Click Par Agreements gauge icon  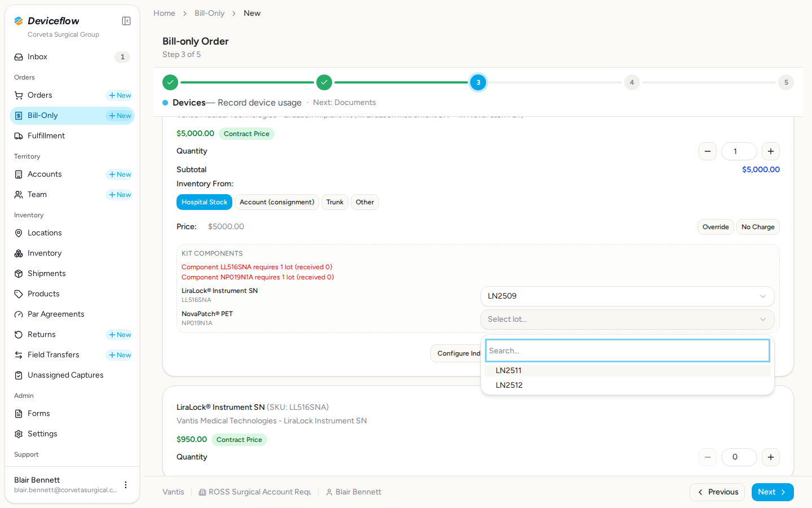click(19, 314)
